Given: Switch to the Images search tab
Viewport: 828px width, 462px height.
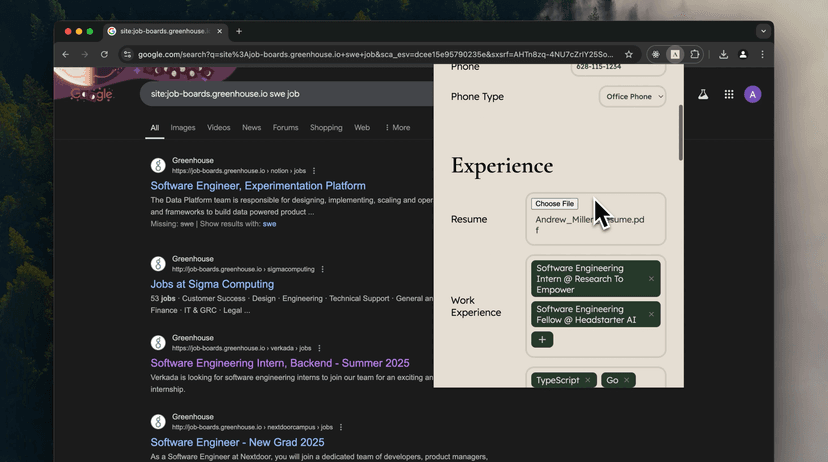Looking at the screenshot, I should click(x=183, y=128).
